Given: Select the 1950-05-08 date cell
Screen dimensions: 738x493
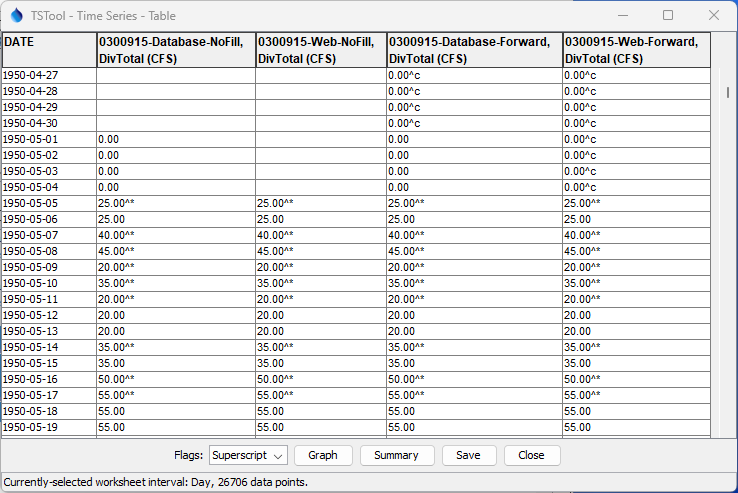Looking at the screenshot, I should 49,251.
